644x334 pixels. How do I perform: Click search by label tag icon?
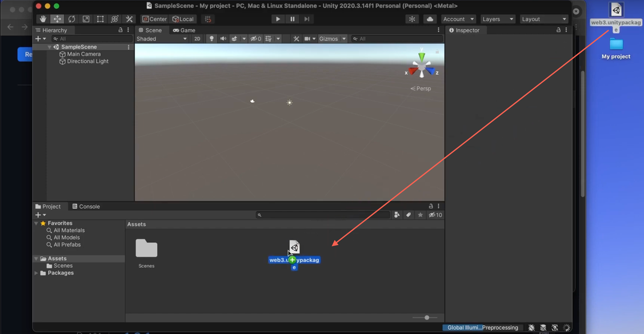point(408,215)
